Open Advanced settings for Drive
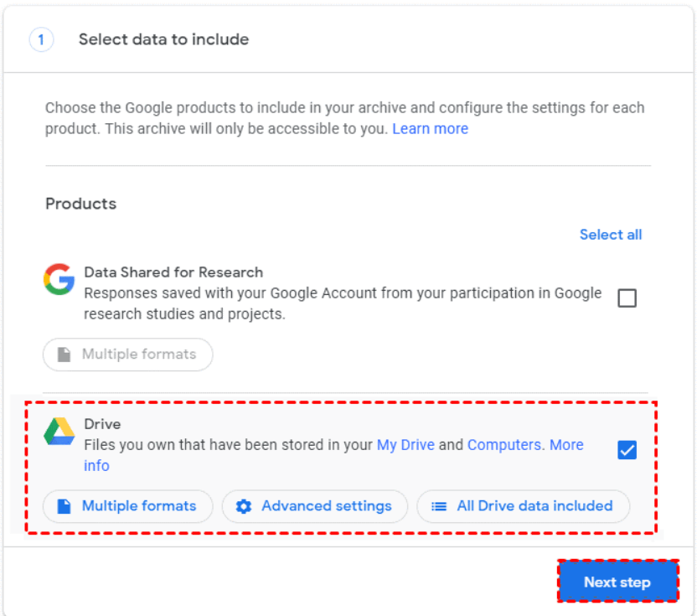This screenshot has height=616, width=697. pyautogui.click(x=314, y=506)
